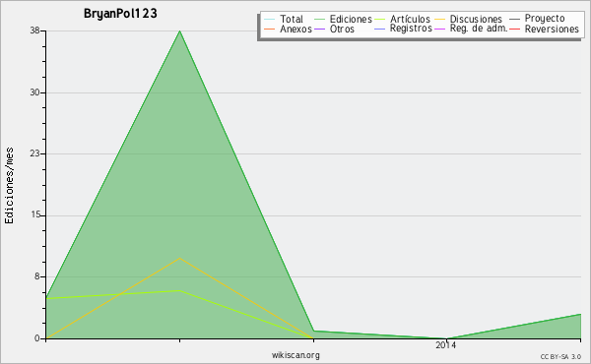Viewport: 591px width, 364px height.
Task: Click the Reversiones legend entry
Action: (544, 29)
